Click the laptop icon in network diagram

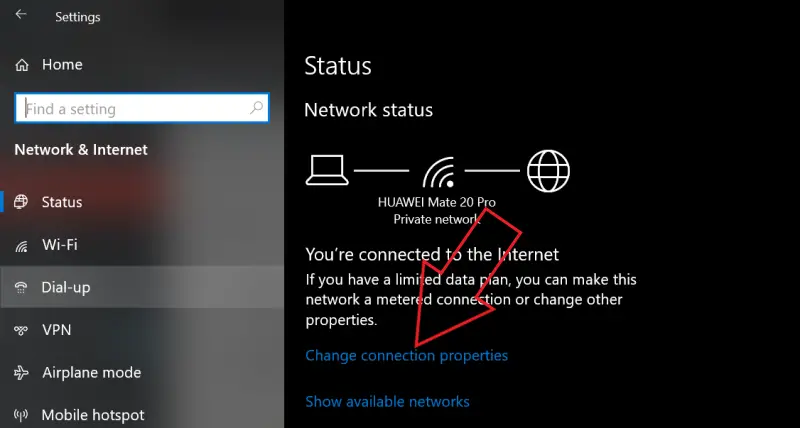pyautogui.click(x=327, y=170)
